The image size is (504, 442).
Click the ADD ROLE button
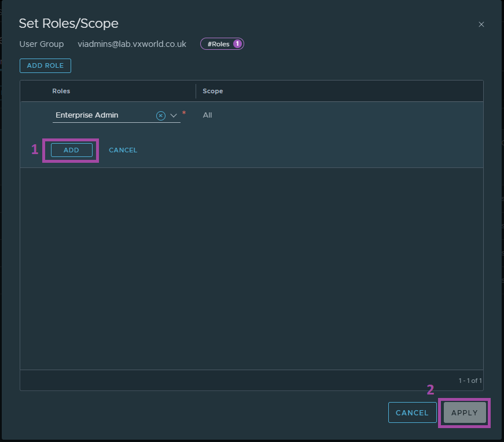45,65
